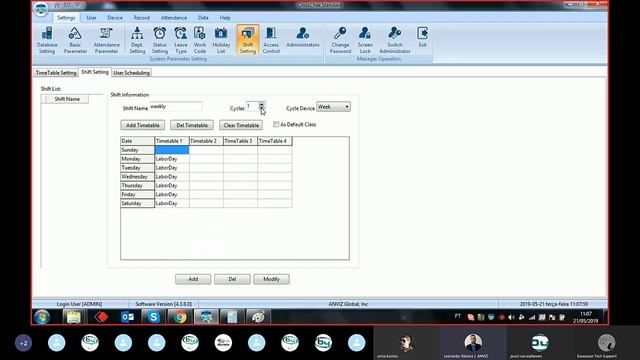Switch to User Scheduling tab

coord(131,73)
